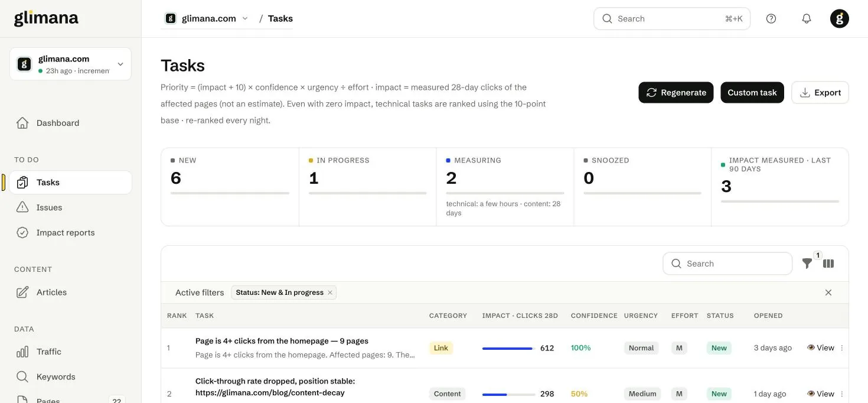Screen dimensions: 868x403
Task: Select the In Progress status card
Action: coord(368,187)
